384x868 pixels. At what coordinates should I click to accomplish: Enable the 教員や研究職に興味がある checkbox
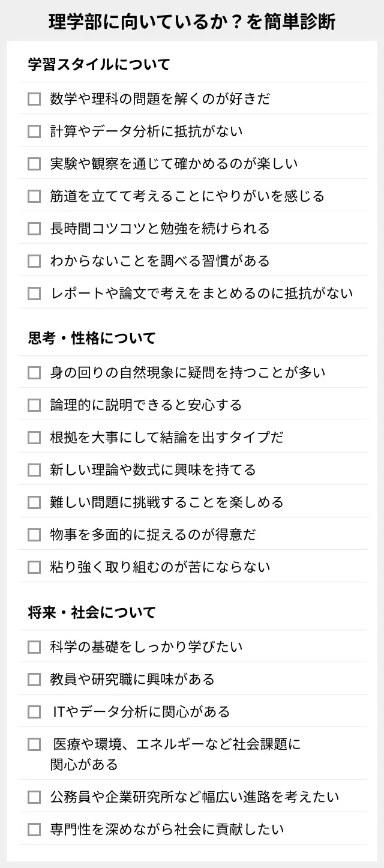34,680
